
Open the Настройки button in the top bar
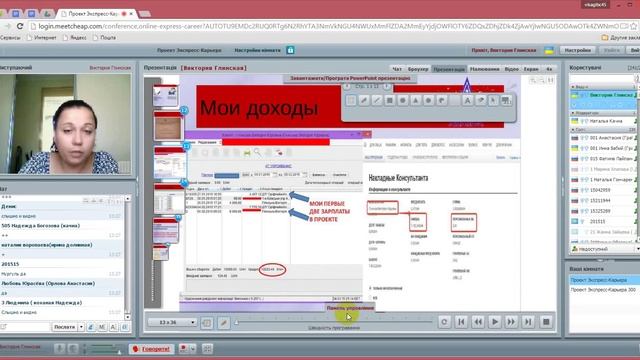(578, 50)
